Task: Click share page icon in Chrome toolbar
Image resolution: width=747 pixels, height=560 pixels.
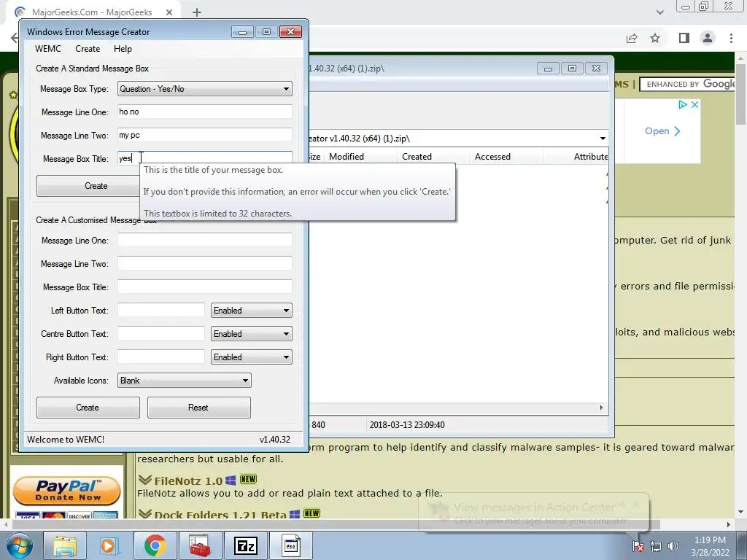Action: pyautogui.click(x=632, y=38)
